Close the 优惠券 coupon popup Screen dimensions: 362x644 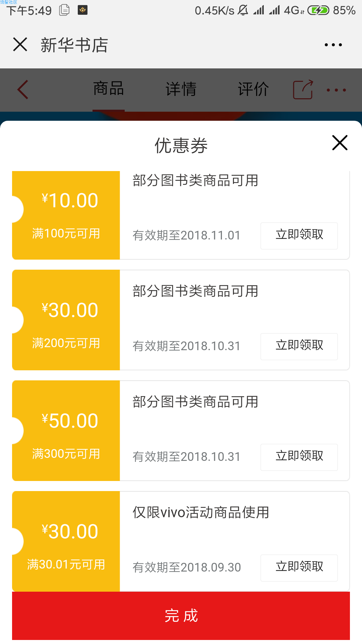[340, 143]
